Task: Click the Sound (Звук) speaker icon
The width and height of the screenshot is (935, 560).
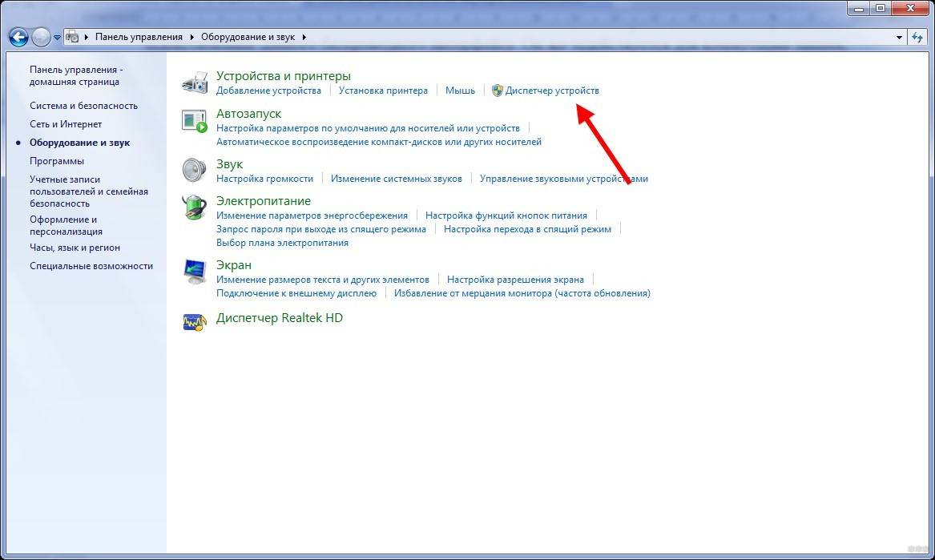Action: [x=195, y=170]
